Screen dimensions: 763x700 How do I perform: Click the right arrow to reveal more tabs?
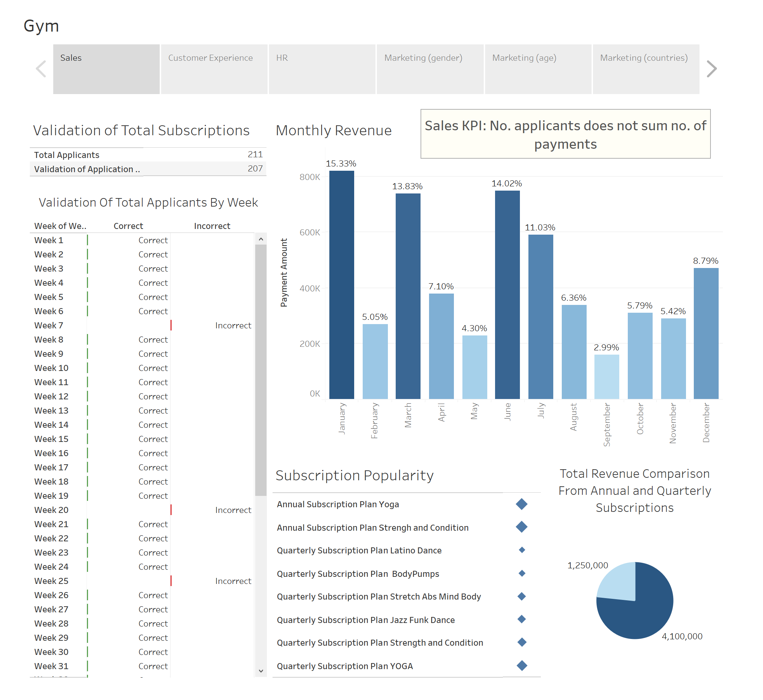tap(712, 69)
